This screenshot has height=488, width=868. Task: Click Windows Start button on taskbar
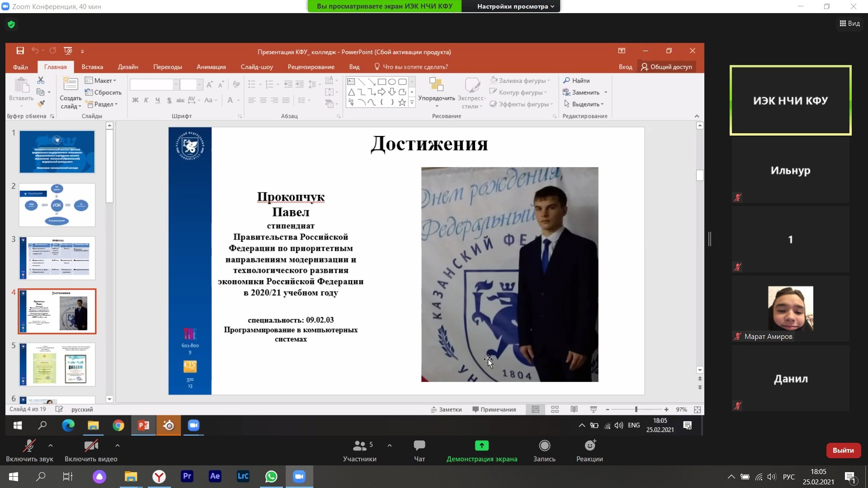[14, 476]
